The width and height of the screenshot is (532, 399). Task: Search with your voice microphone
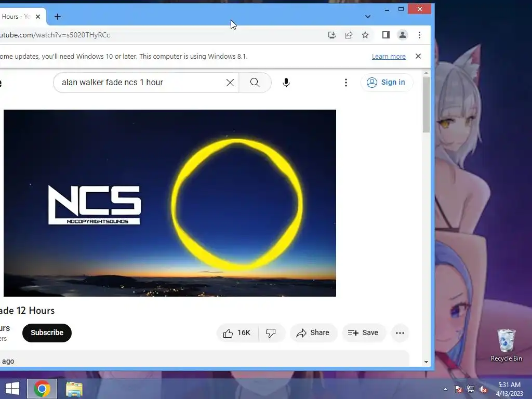click(286, 83)
